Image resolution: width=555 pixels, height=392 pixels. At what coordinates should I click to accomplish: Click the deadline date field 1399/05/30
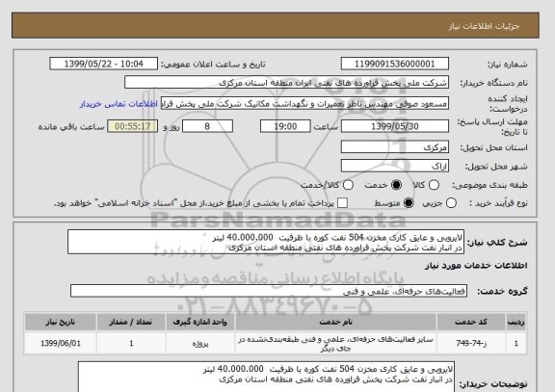pos(395,126)
